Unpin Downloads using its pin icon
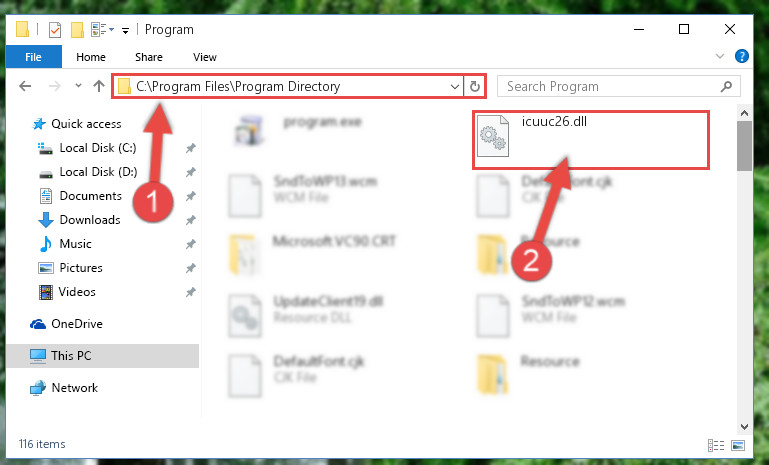Viewport: 769px width, 465px height. click(x=191, y=220)
